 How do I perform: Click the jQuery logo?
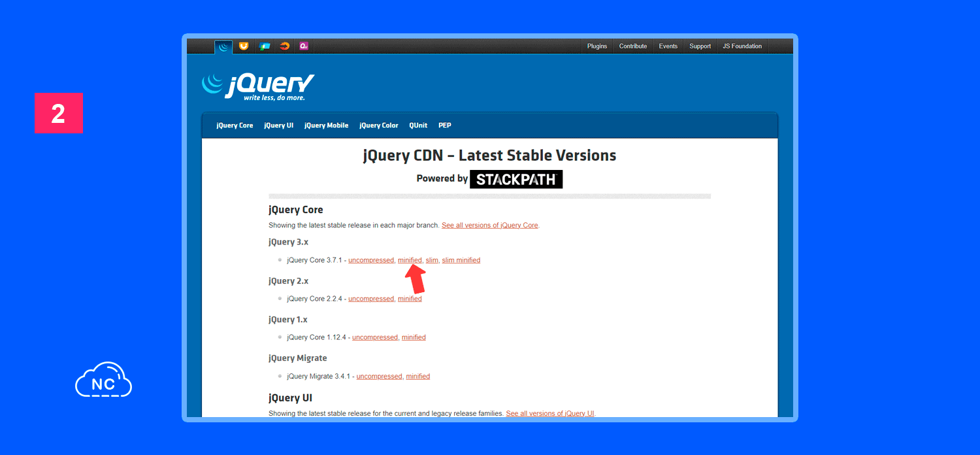[258, 87]
